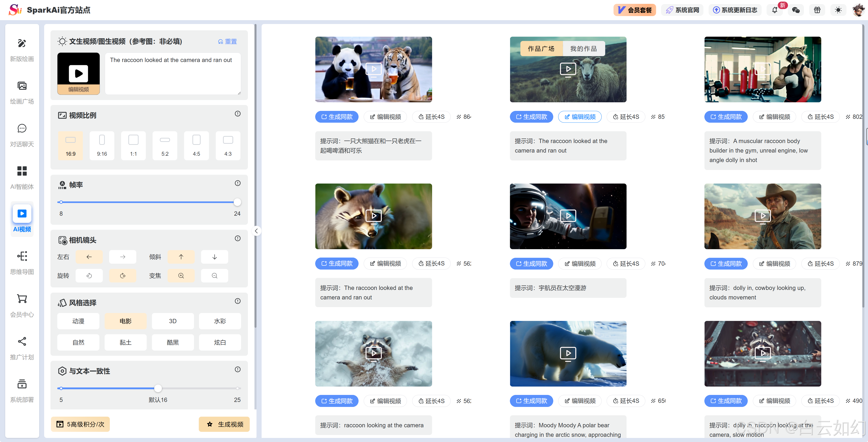Switch to 我的作品 tab
Image resolution: width=868 pixels, height=442 pixels.
pyautogui.click(x=583, y=49)
